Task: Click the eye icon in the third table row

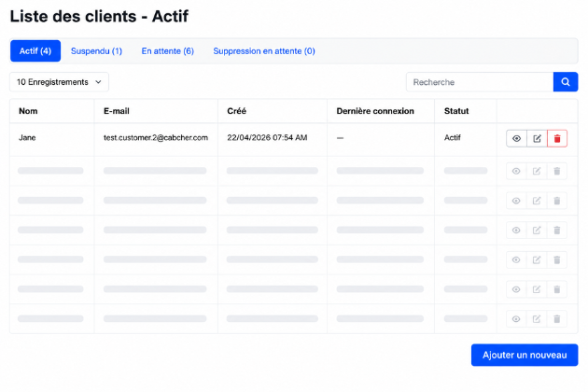Action: (516, 201)
